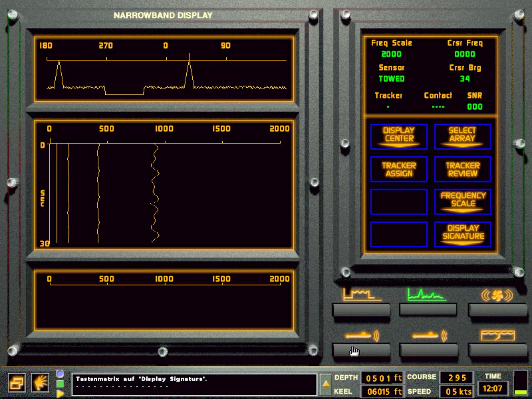Screen dimensions: 532x399
Task: Click the depth arrow next to DEPTH
Action: point(326,384)
